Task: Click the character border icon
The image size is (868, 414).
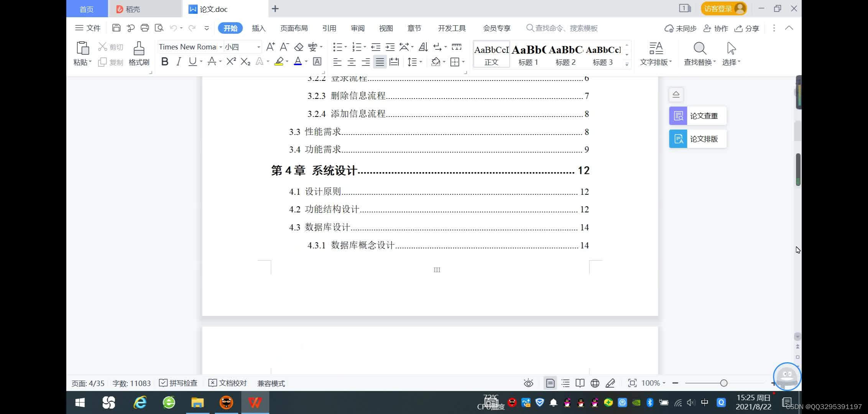Action: pos(317,61)
